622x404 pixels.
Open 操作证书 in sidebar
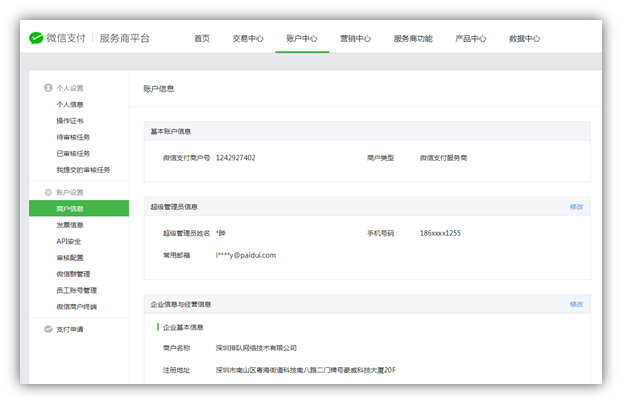70,121
